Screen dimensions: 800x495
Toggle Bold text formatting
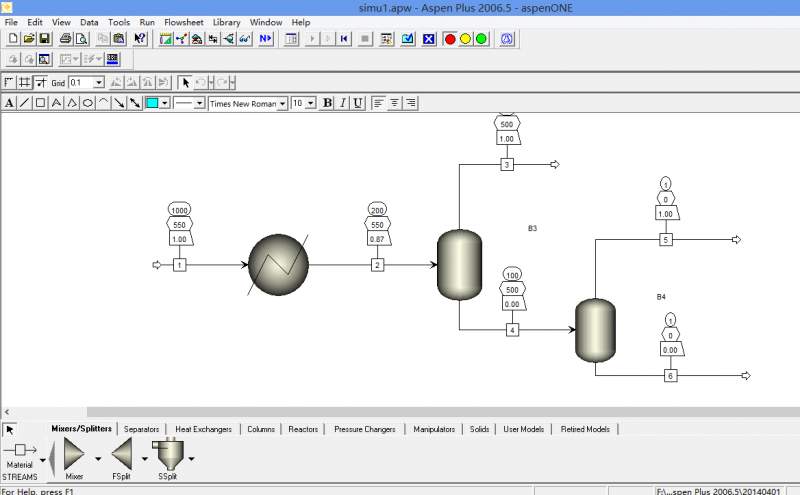coord(327,103)
